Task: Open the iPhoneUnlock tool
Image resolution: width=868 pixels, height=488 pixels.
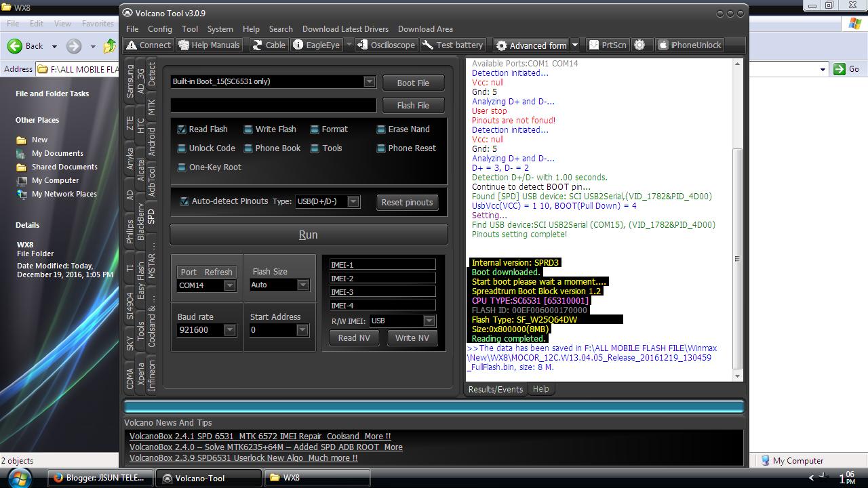Action: (690, 45)
